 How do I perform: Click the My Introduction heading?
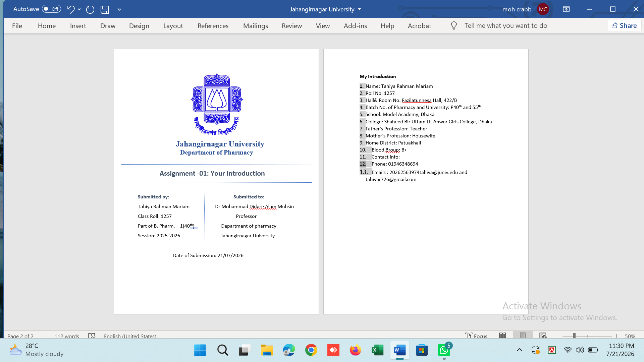378,76
